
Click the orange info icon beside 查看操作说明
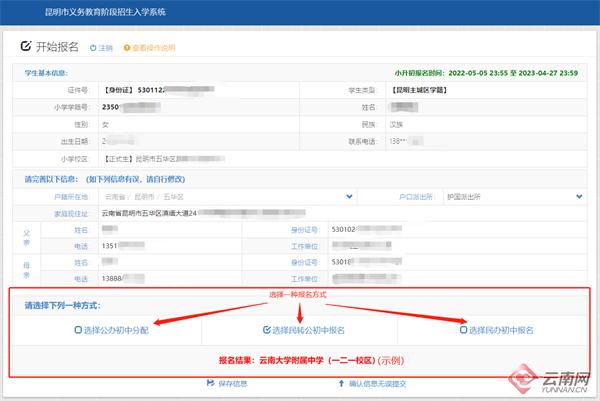[x=127, y=48]
